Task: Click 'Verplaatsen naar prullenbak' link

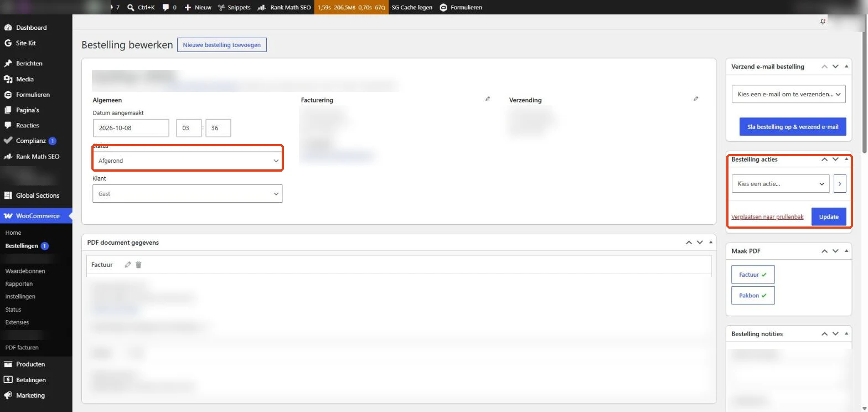Action: click(x=767, y=217)
